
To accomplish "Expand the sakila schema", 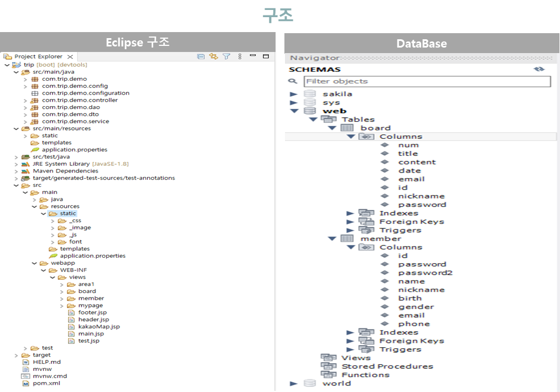I will (x=294, y=94).
